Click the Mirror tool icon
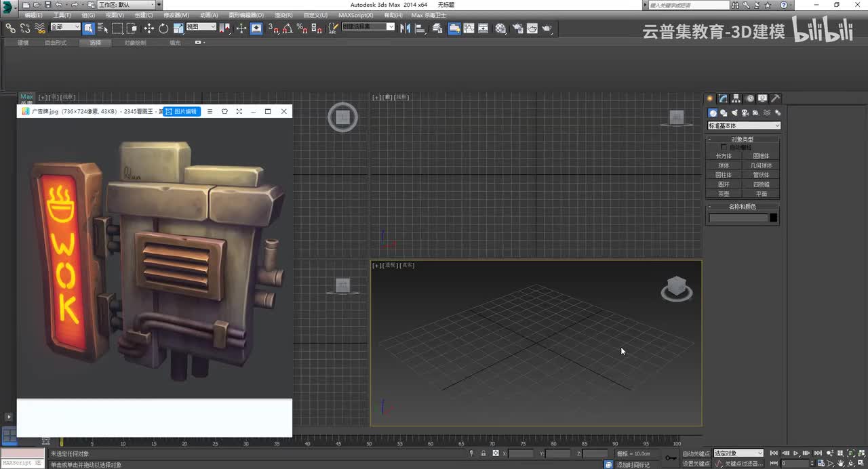 point(406,28)
